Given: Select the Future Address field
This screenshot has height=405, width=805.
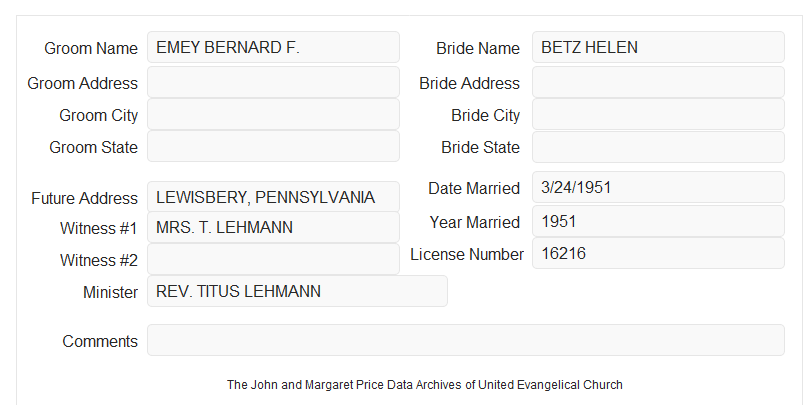Looking at the screenshot, I should (273, 197).
